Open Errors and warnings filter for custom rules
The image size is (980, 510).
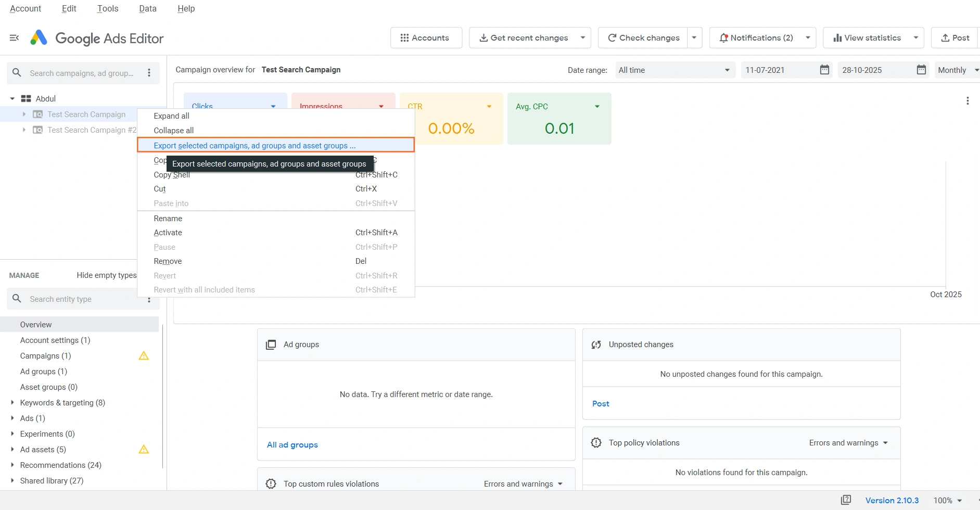(x=524, y=484)
